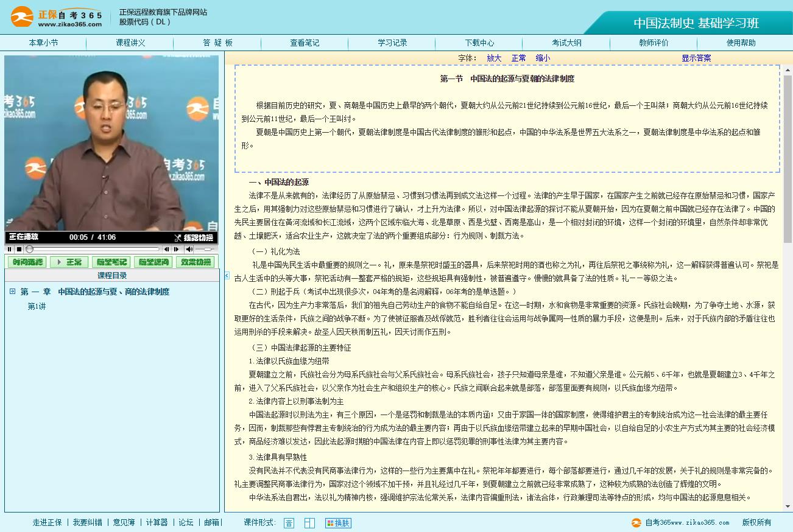Expand chapter 第一章 tree node icon
The image size is (793, 532).
click(x=12, y=292)
